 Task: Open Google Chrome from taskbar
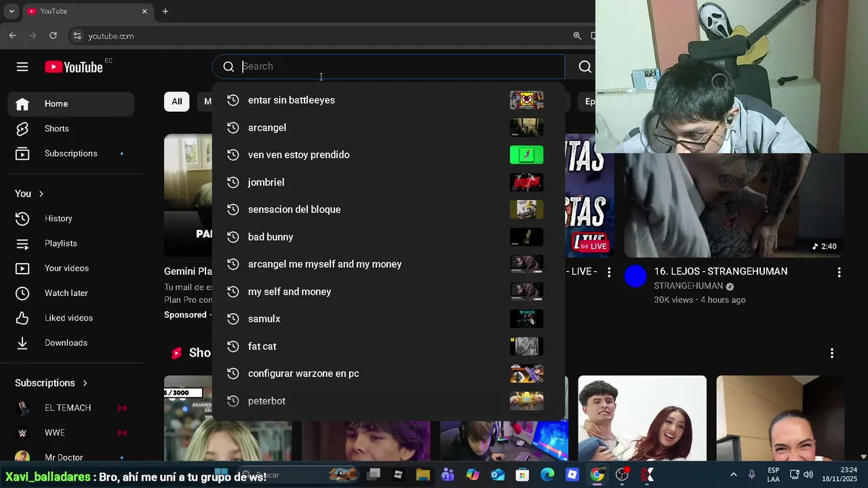tap(597, 475)
